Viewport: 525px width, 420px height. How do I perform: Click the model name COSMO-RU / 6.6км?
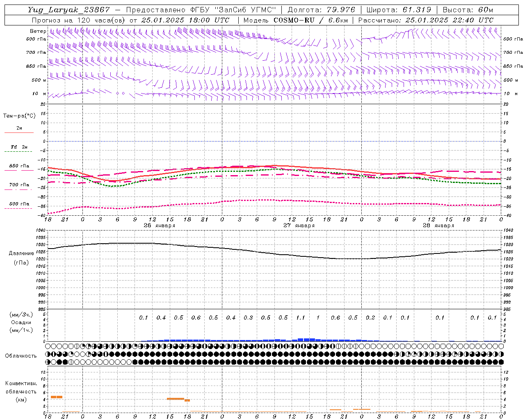[310, 20]
